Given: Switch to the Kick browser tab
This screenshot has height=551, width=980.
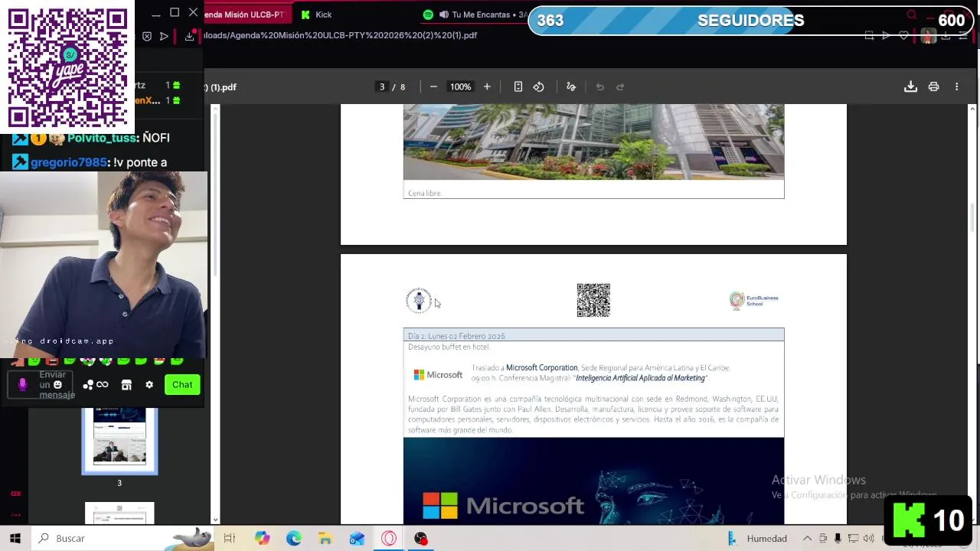Looking at the screenshot, I should coord(317,15).
